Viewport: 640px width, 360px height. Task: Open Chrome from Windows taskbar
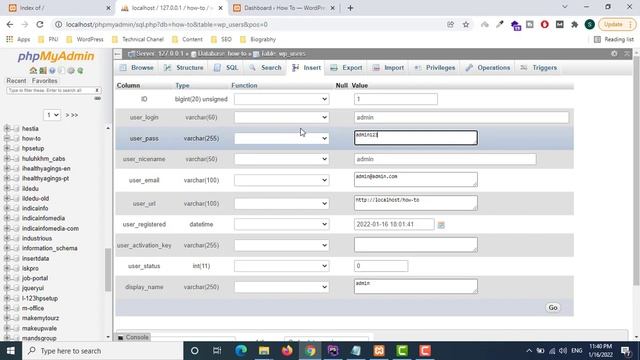pyautogui.click(x=310, y=351)
